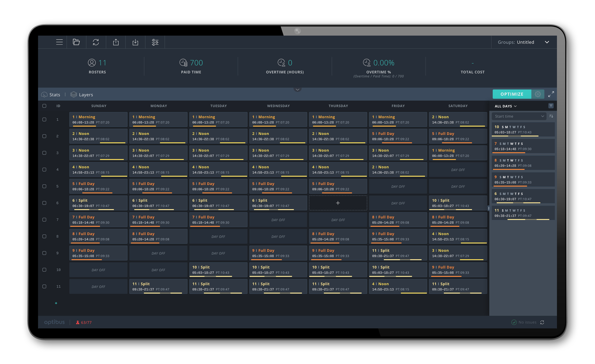Open optimize settings gear icon

(538, 94)
